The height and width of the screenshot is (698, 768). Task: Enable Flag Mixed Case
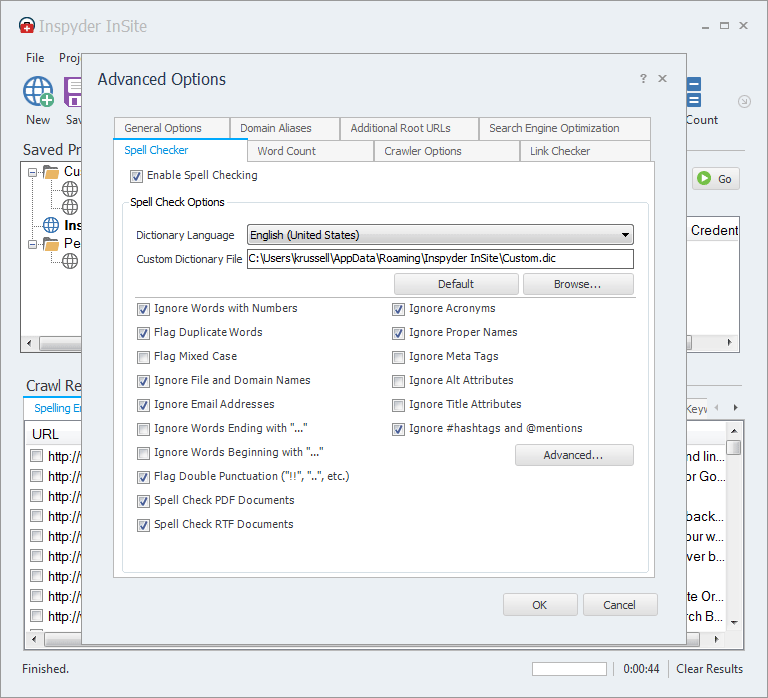[143, 357]
